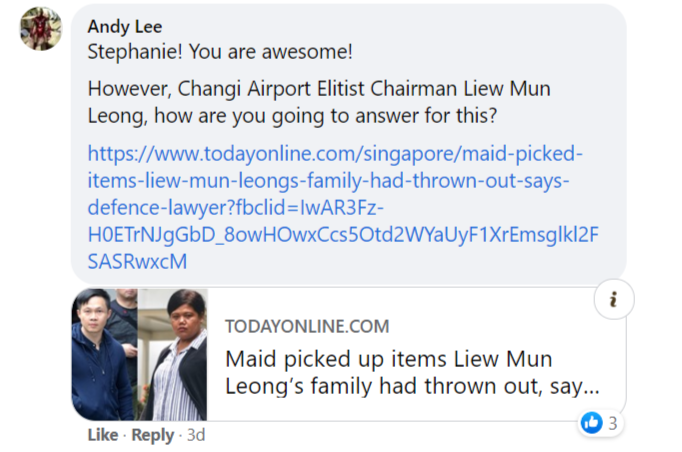Open headline 'Maid picked up items Liew Mun Leong's'
The width and height of the screenshot is (682, 452).
[x=412, y=372]
